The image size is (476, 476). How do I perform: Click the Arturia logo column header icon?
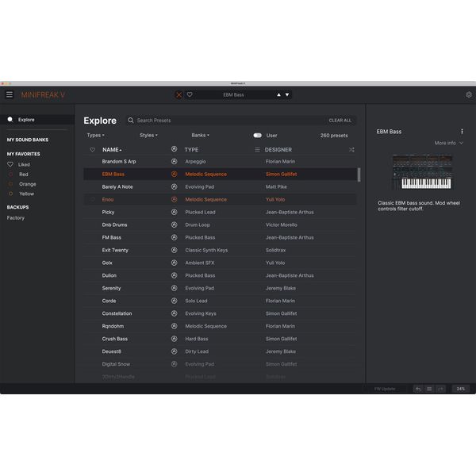coord(174,149)
